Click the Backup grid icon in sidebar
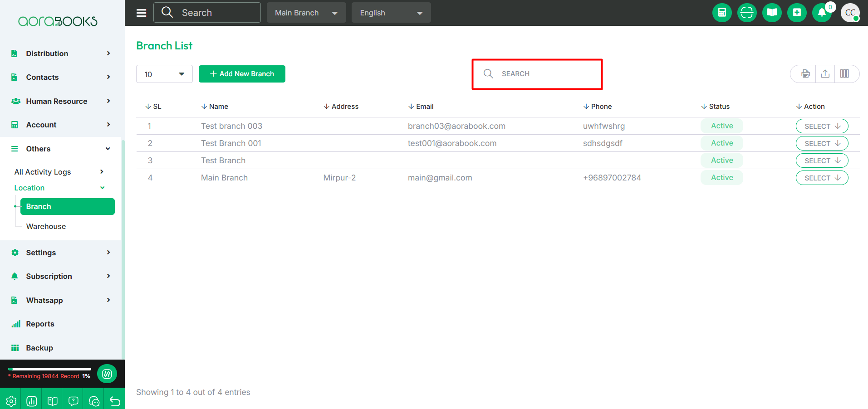Image resolution: width=868 pixels, height=409 pixels. click(x=15, y=348)
